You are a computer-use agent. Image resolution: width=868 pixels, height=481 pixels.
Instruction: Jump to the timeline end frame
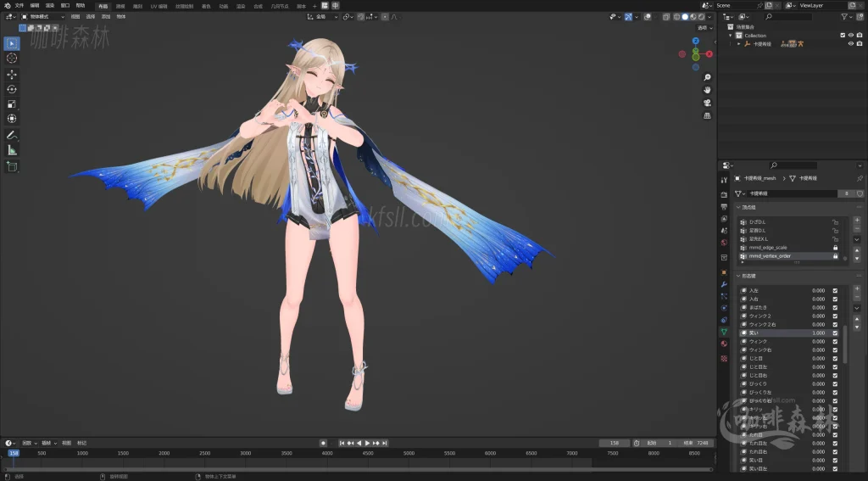click(x=385, y=444)
